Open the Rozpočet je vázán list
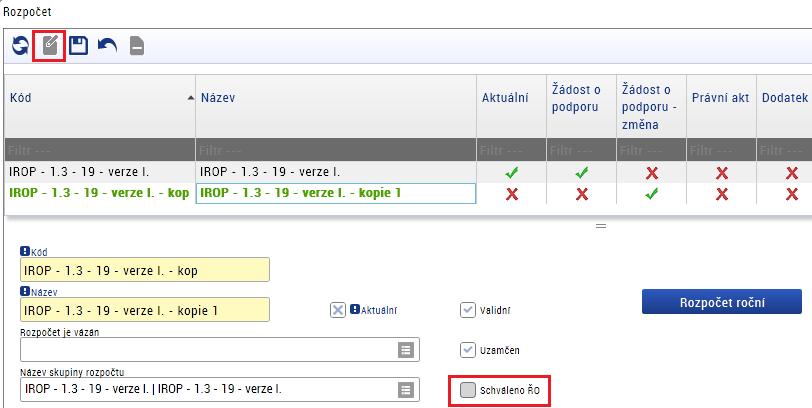812x408 pixels. (x=405, y=350)
